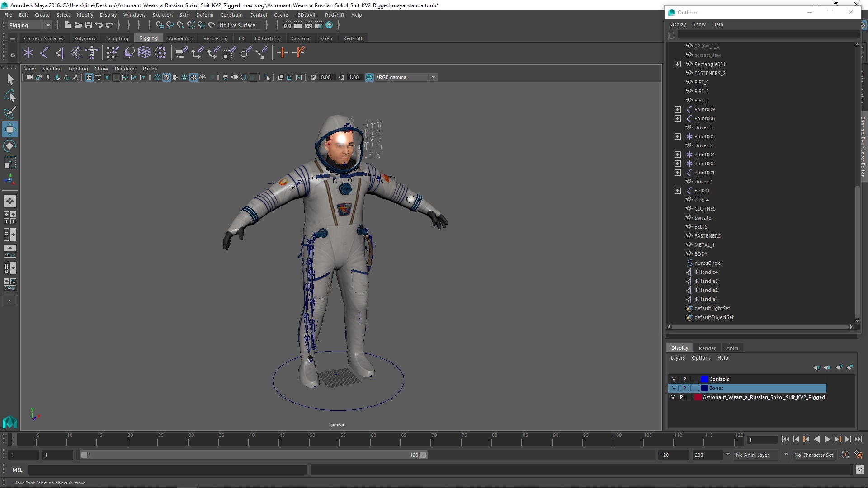The image size is (868, 488).
Task: Click the current frame field in playback controls
Action: 762,440
